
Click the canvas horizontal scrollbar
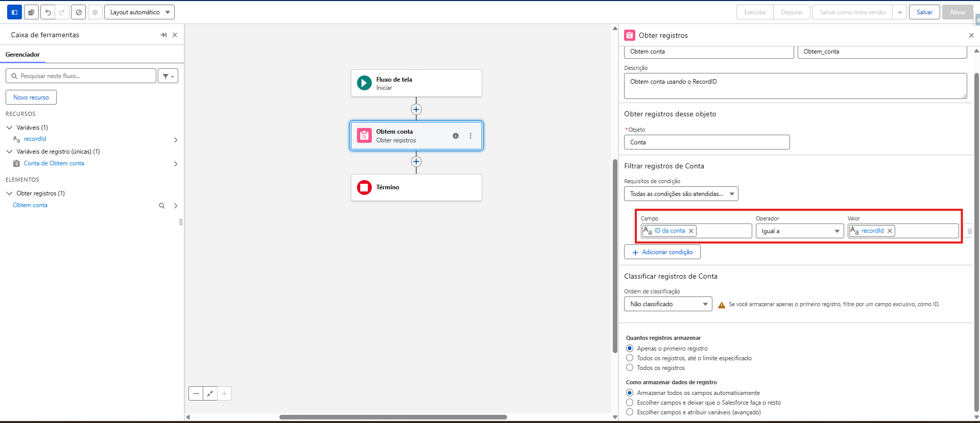tap(393, 417)
